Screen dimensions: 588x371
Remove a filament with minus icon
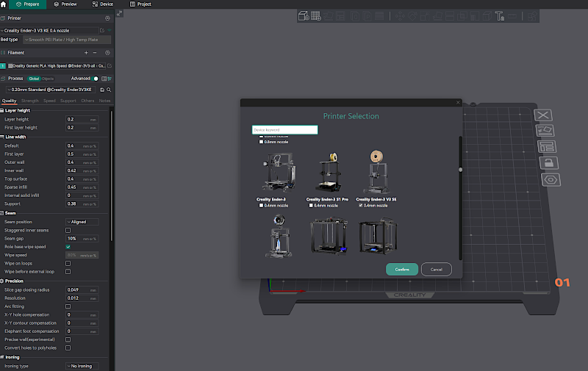tap(95, 53)
